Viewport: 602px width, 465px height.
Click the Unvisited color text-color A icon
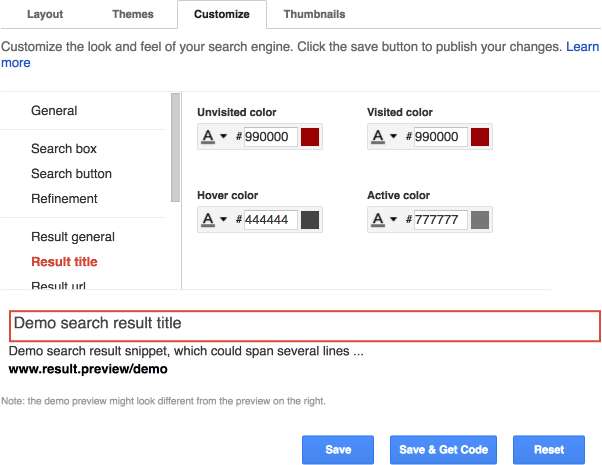[208, 137]
